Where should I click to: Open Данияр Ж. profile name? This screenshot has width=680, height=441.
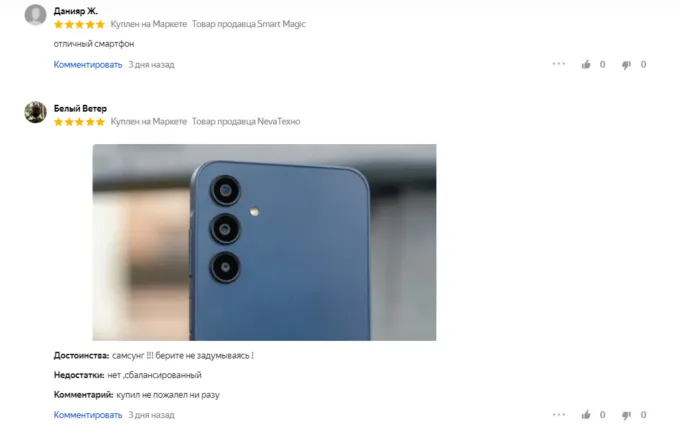click(75, 11)
